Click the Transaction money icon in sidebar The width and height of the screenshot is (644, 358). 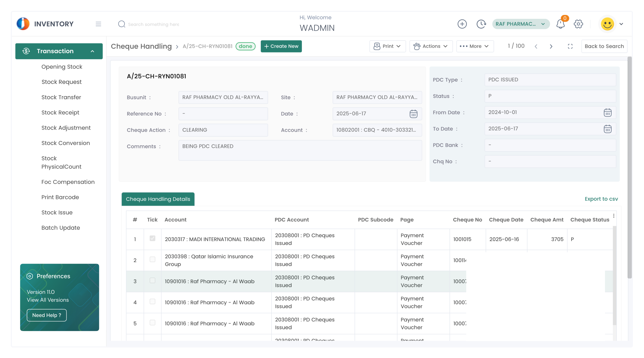pos(26,51)
